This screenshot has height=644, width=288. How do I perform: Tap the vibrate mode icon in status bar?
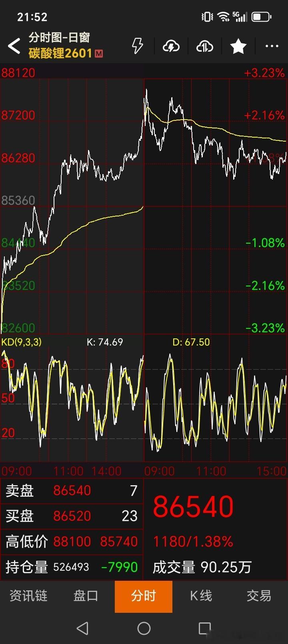(x=207, y=17)
